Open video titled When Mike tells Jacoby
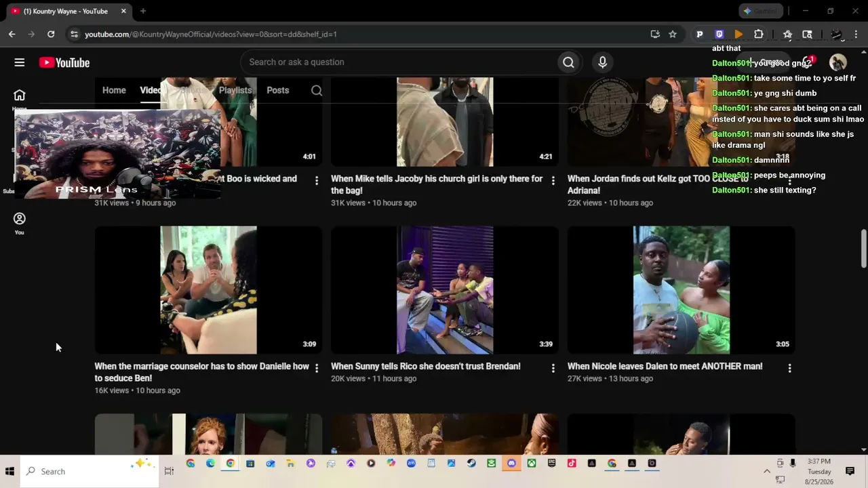868x488 pixels. click(x=437, y=184)
